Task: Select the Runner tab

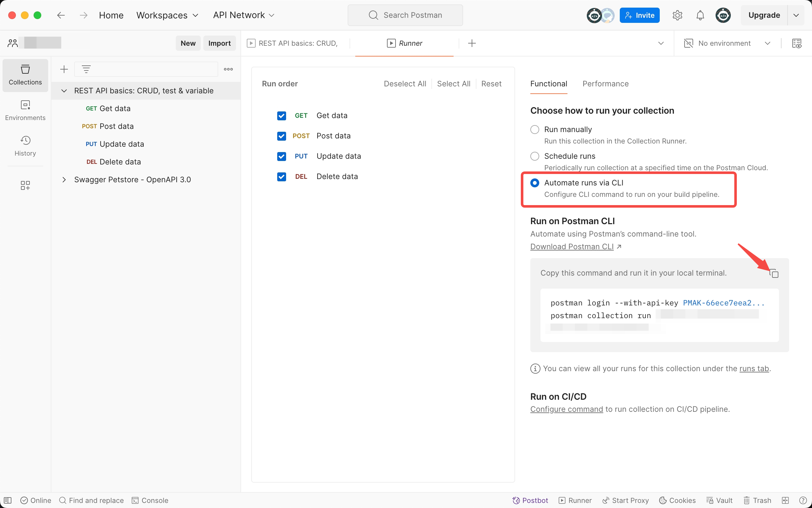Action: 404,43
